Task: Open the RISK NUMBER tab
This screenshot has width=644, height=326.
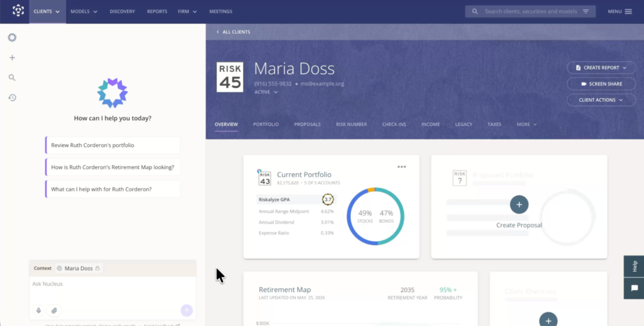Action: [351, 124]
